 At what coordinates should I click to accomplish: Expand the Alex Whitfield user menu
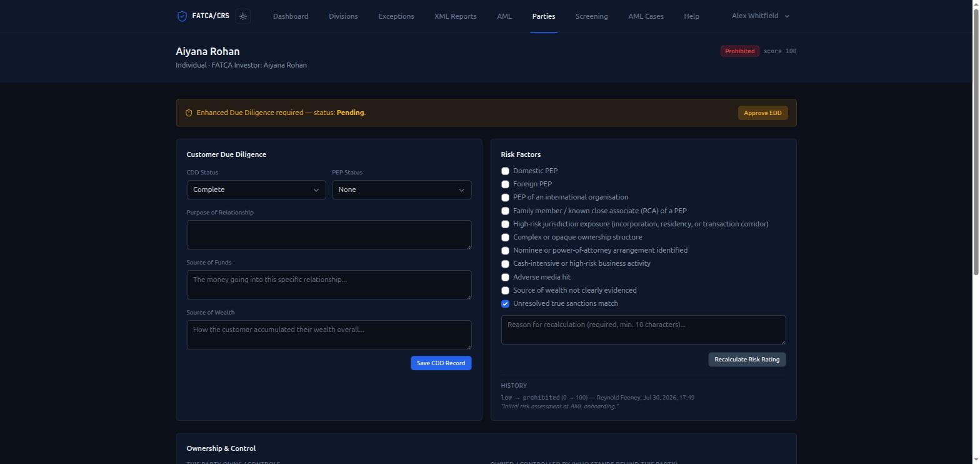761,16
